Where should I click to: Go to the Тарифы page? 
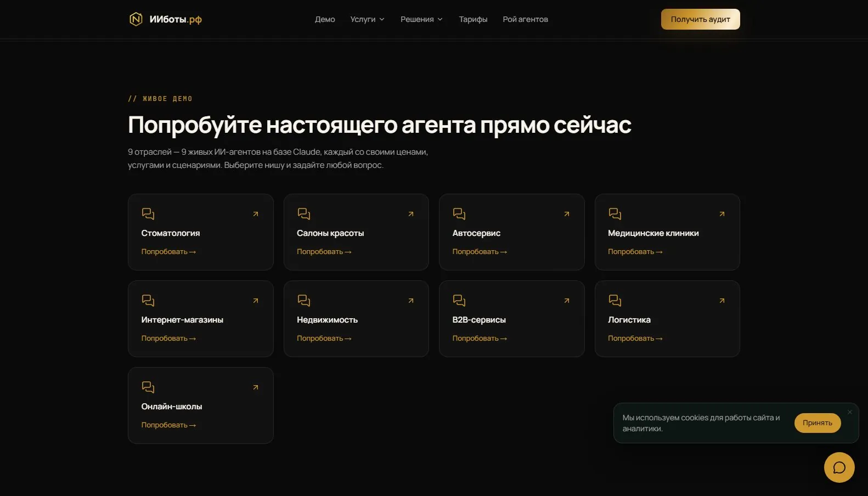473,19
